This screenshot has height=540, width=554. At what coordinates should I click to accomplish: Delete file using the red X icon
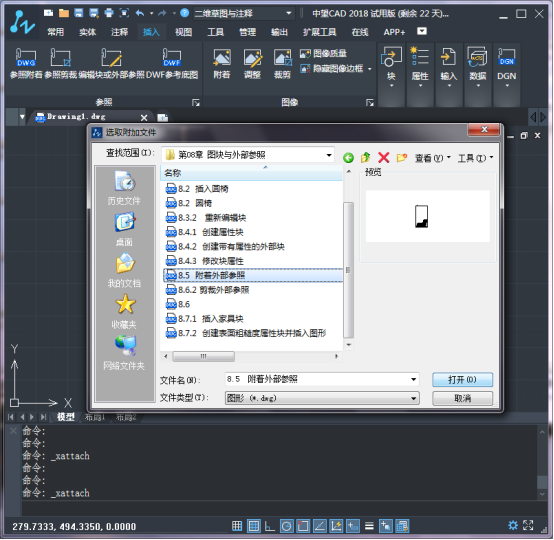(x=383, y=157)
